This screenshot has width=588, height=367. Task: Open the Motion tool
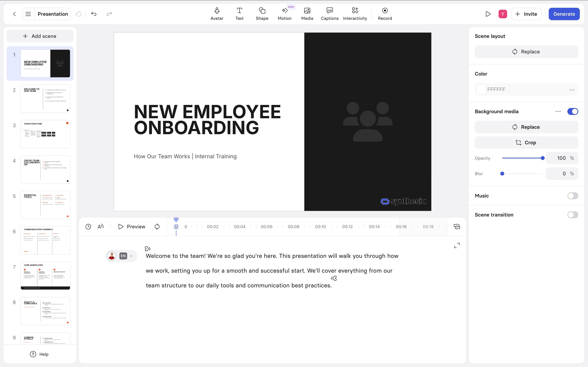[284, 14]
